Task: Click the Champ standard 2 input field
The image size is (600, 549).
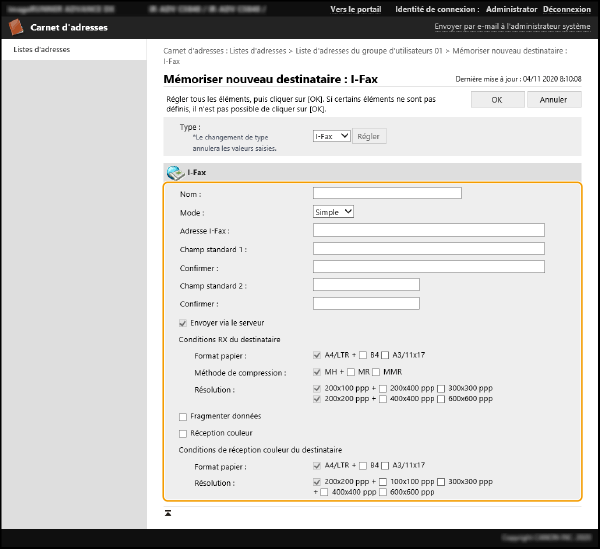Action: coord(366,285)
